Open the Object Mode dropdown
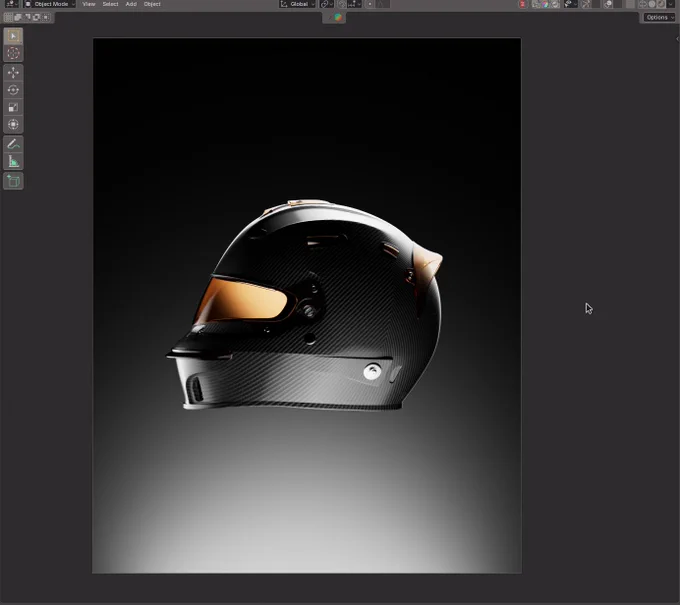The image size is (680, 605). point(49,4)
